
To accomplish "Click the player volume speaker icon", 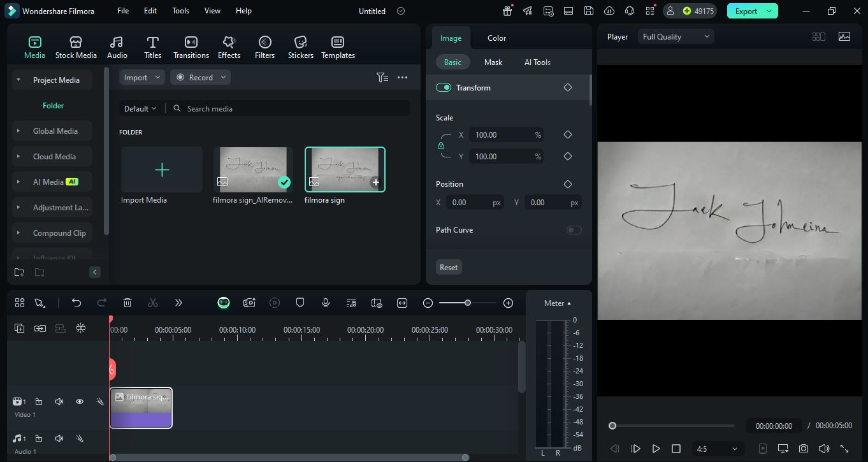I will coord(824,449).
